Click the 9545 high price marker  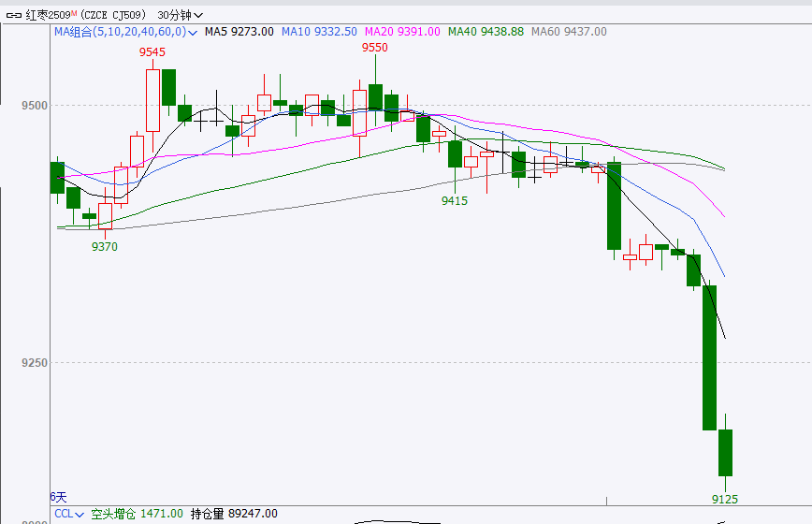point(152,51)
